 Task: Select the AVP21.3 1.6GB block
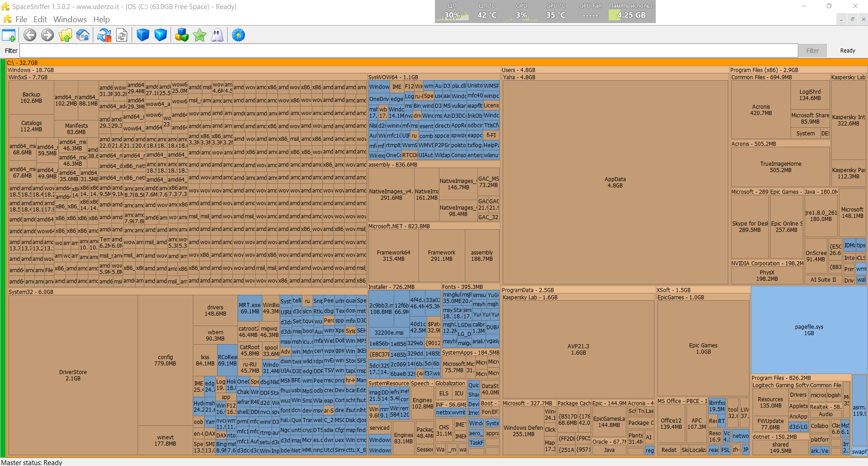[578, 349]
